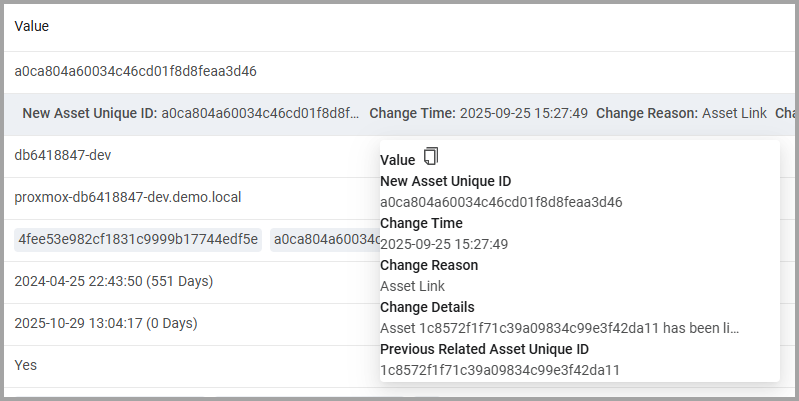Copy the popup Value contents

tap(431, 156)
